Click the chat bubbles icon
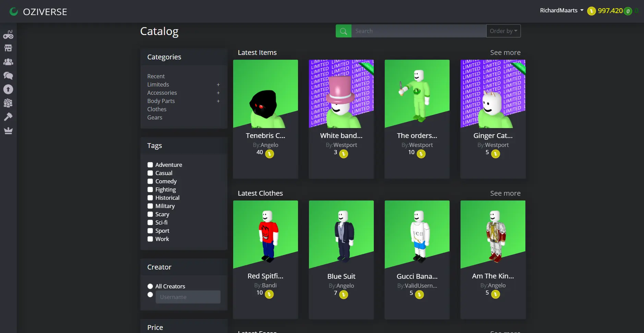The height and width of the screenshot is (333, 644). [x=8, y=76]
